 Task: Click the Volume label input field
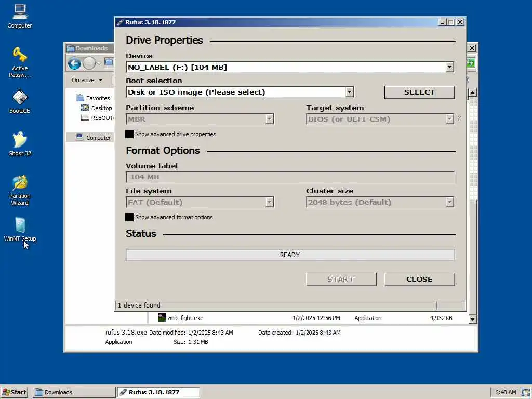point(290,177)
